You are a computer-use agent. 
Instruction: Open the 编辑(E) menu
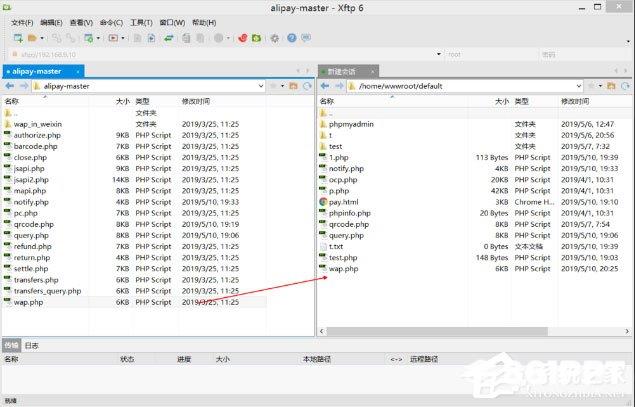[51, 23]
